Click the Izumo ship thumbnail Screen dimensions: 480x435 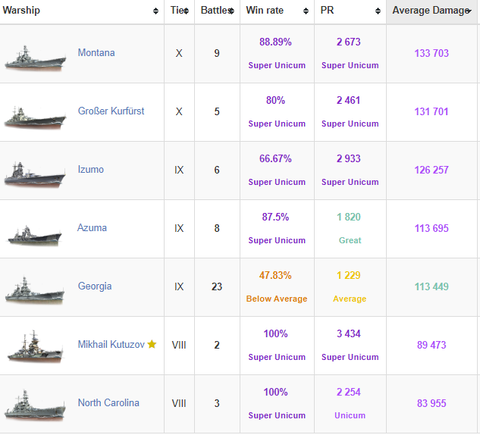pyautogui.click(x=35, y=175)
